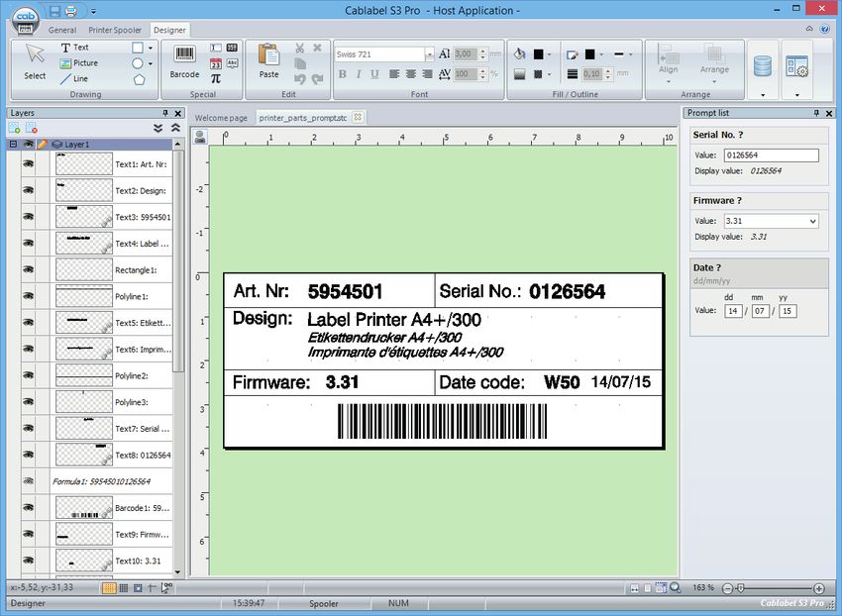This screenshot has height=616, width=842.
Task: Click the zoom out minus button
Action: click(x=726, y=588)
